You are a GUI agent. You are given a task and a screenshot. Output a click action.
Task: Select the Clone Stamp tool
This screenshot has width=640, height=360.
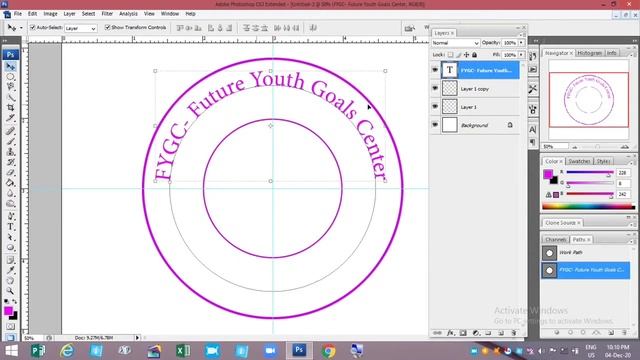click(x=11, y=152)
